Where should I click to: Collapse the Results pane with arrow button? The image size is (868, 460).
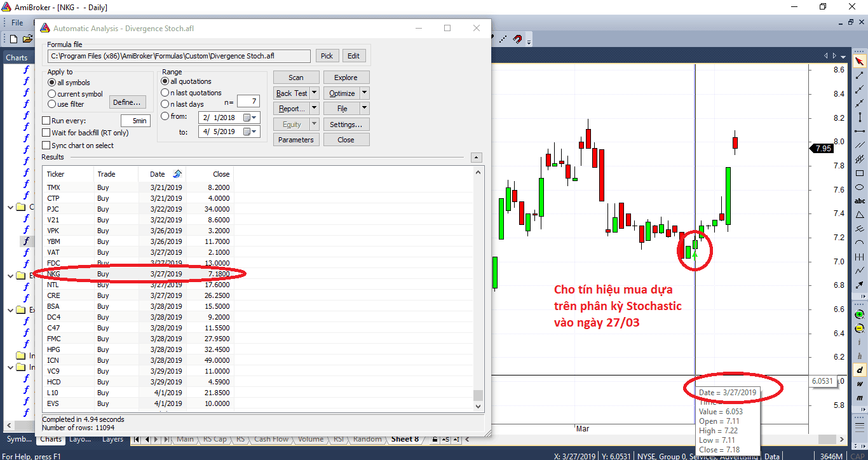pos(477,158)
